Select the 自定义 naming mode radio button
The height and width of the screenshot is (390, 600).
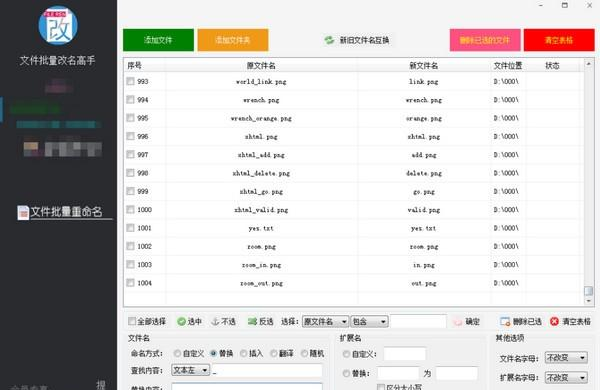pos(177,353)
